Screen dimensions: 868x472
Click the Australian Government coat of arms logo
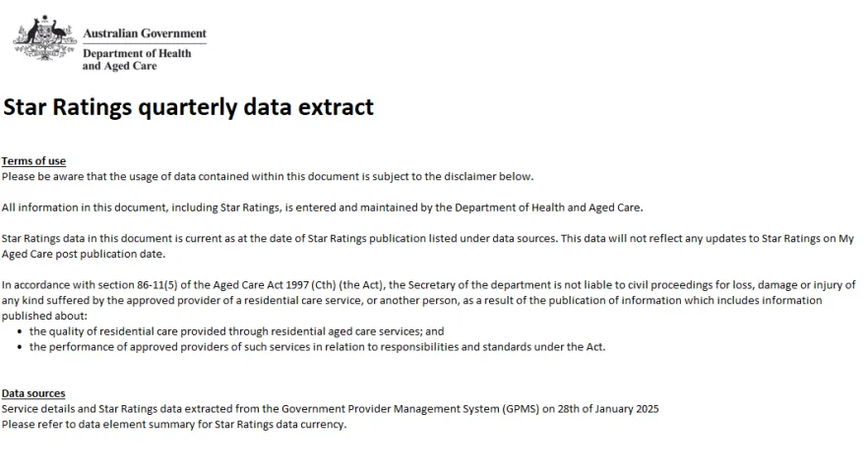click(44, 37)
